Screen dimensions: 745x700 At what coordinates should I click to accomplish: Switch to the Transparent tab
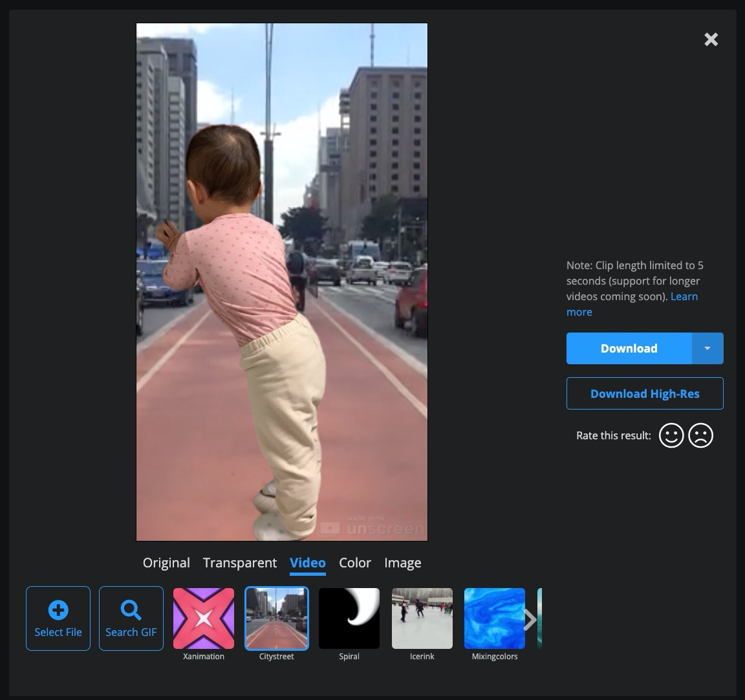tap(240, 563)
